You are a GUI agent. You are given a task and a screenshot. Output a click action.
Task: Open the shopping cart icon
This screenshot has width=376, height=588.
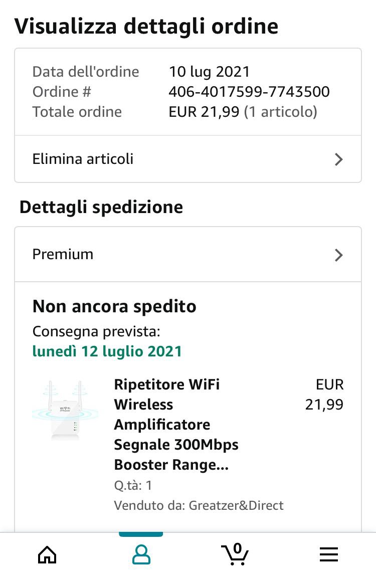point(235,555)
